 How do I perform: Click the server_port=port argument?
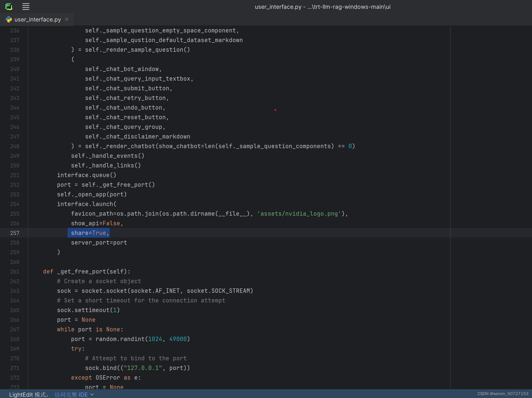point(99,242)
